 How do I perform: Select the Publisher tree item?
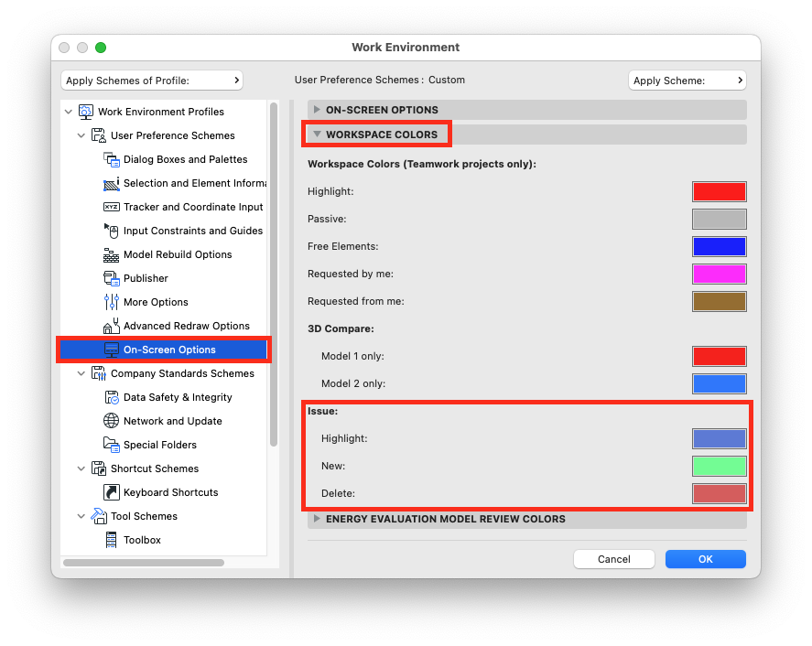click(146, 278)
